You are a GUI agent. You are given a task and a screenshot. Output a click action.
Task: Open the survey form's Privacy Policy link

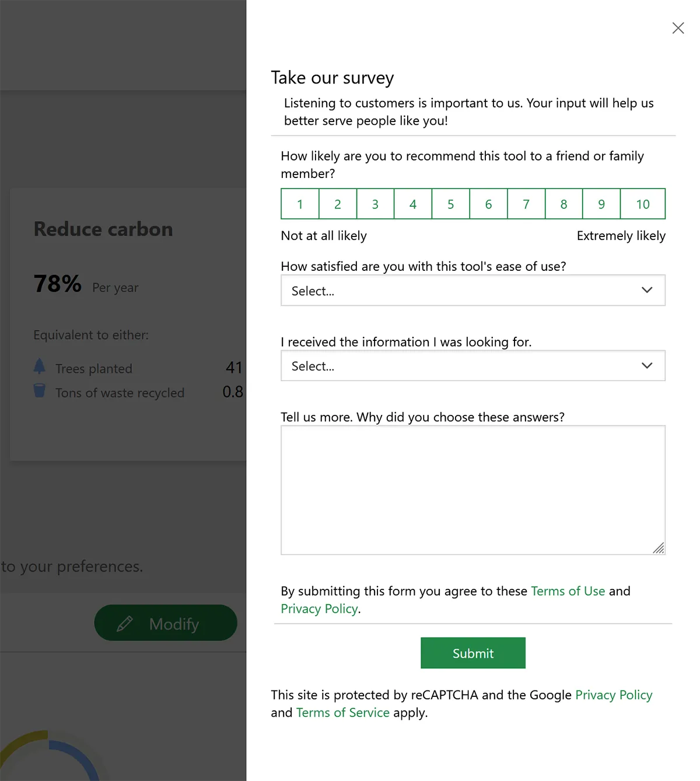319,609
